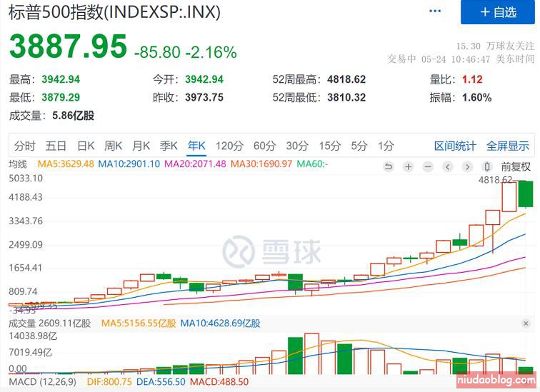
Task: Switch to the 5分 interval tab
Action: tap(359, 146)
